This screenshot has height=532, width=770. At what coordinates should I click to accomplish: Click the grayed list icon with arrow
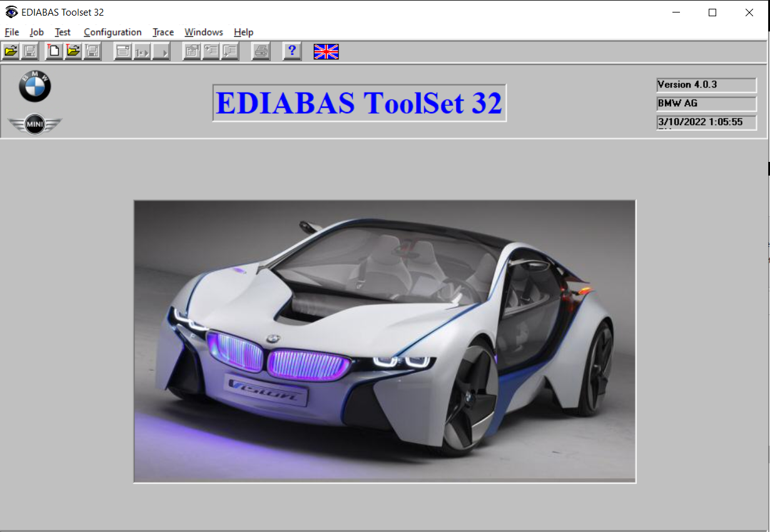(230, 51)
